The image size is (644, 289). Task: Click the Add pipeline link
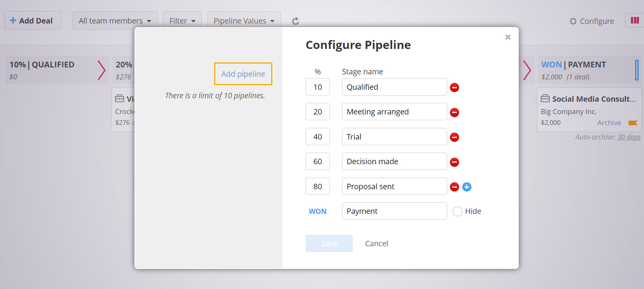[243, 74]
